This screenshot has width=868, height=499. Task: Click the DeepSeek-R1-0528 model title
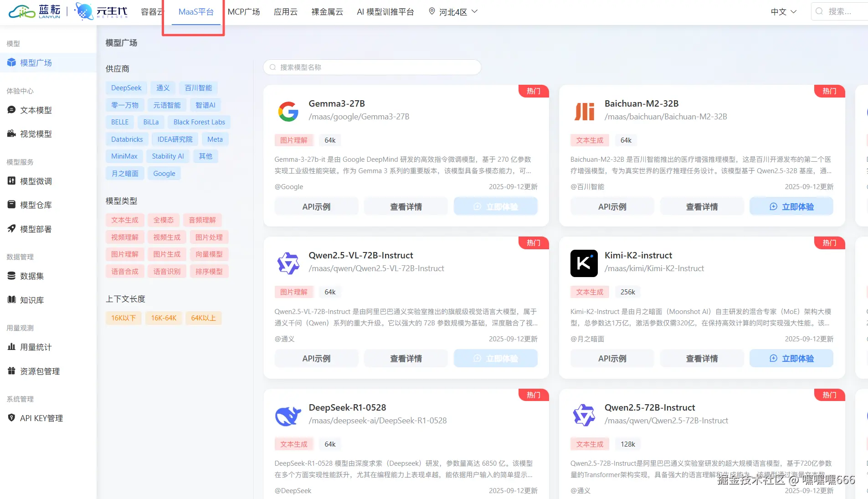click(x=347, y=407)
